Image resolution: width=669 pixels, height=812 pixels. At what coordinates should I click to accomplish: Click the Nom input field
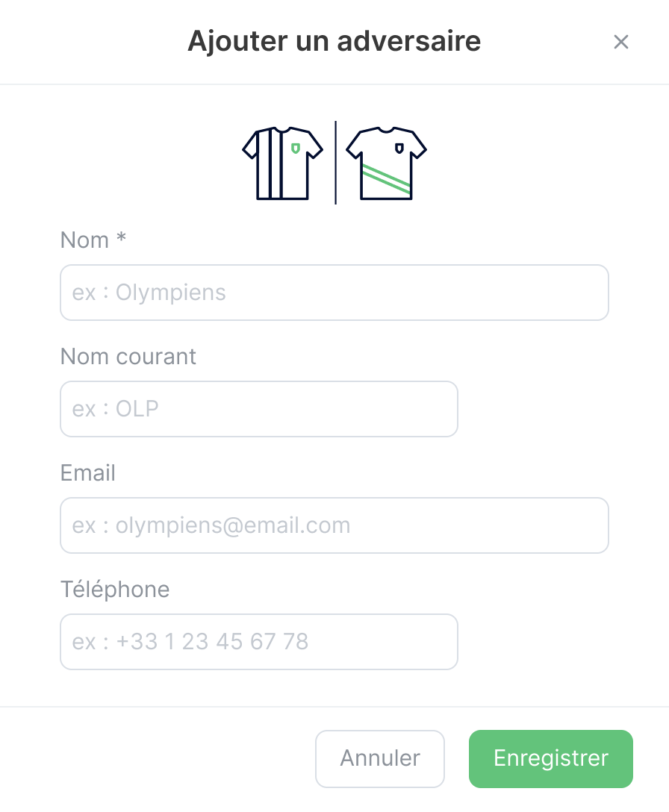(334, 292)
